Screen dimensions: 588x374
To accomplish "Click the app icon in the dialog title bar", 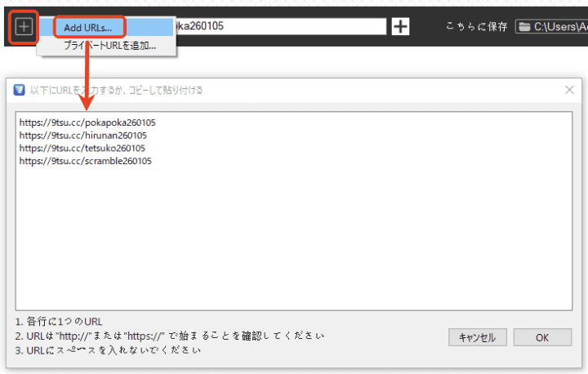I will pos(19,90).
